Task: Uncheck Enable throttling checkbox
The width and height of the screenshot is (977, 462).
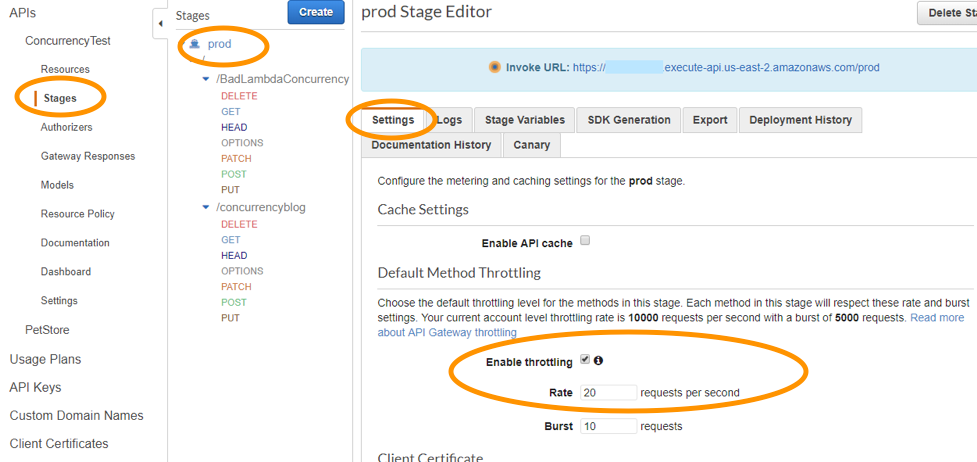Action: [x=584, y=360]
